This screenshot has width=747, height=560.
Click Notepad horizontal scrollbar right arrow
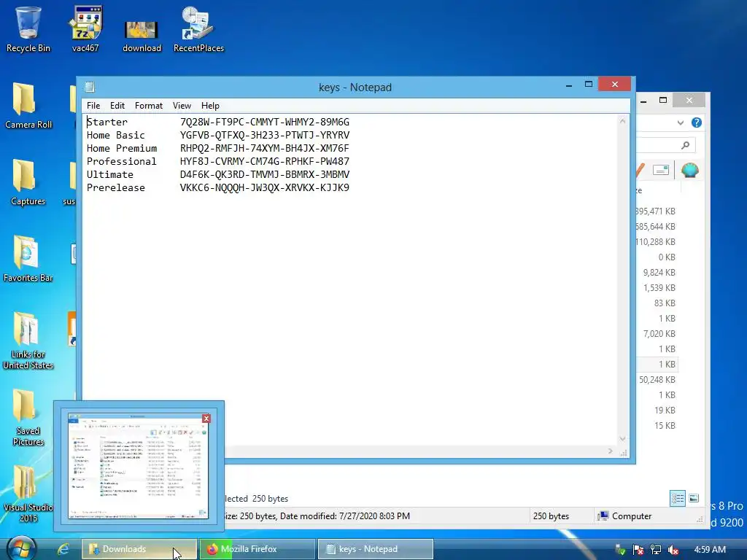click(611, 451)
